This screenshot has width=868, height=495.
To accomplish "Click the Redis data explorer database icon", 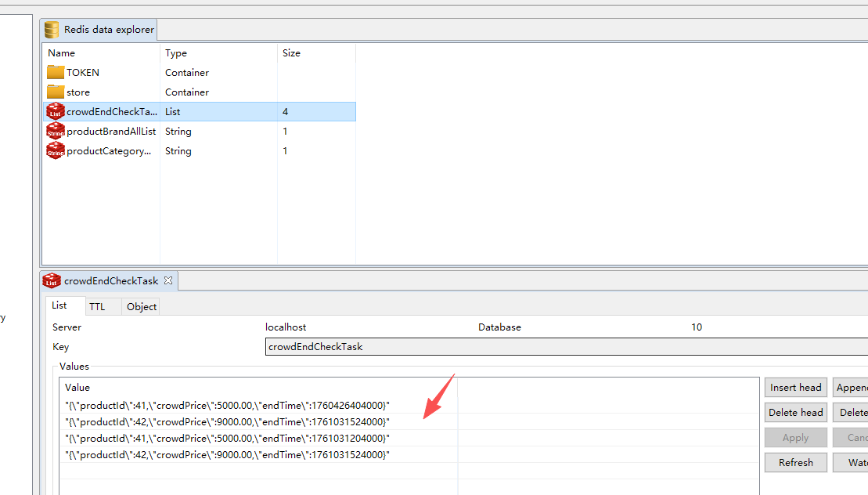I will point(52,30).
